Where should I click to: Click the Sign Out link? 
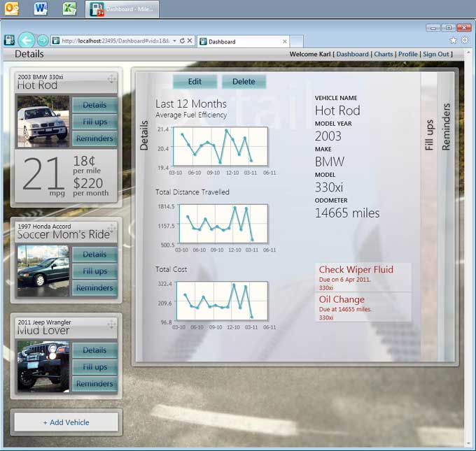coord(435,54)
